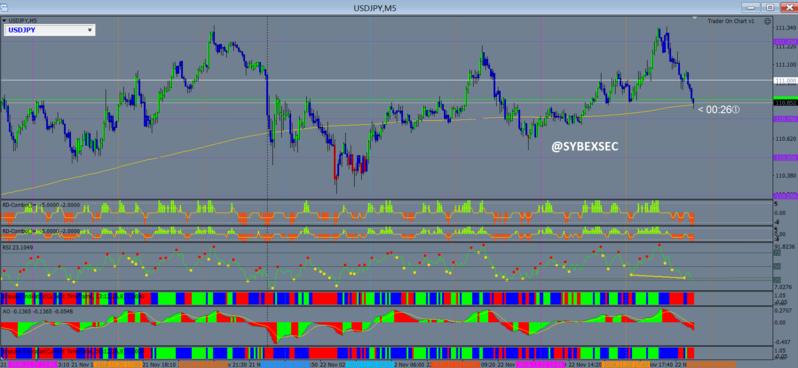Open the USDJPY symbol dropdown
The image size is (798, 368).
[49, 30]
